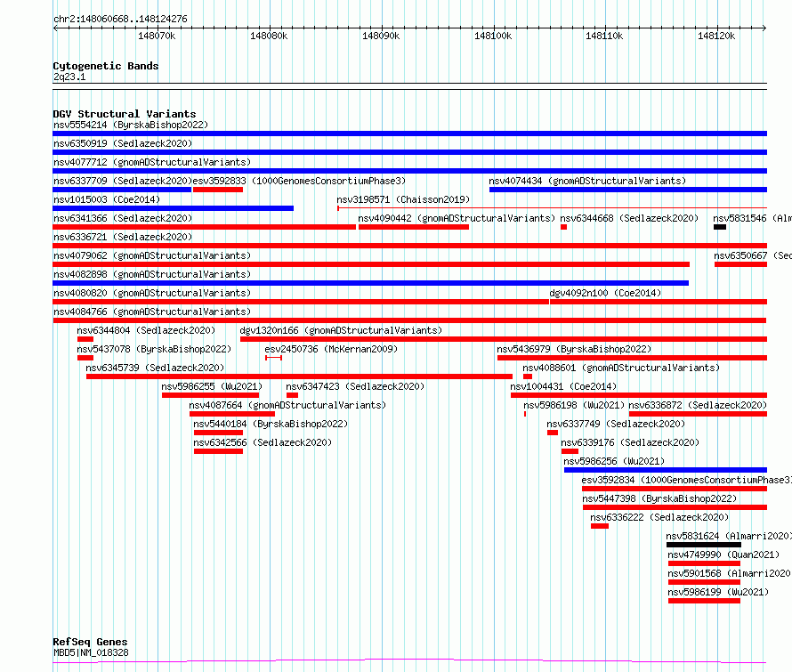Image resolution: width=792 pixels, height=672 pixels.
Task: Open the esv3592834 1000Genomes variant label
Action: pyautogui.click(x=686, y=480)
